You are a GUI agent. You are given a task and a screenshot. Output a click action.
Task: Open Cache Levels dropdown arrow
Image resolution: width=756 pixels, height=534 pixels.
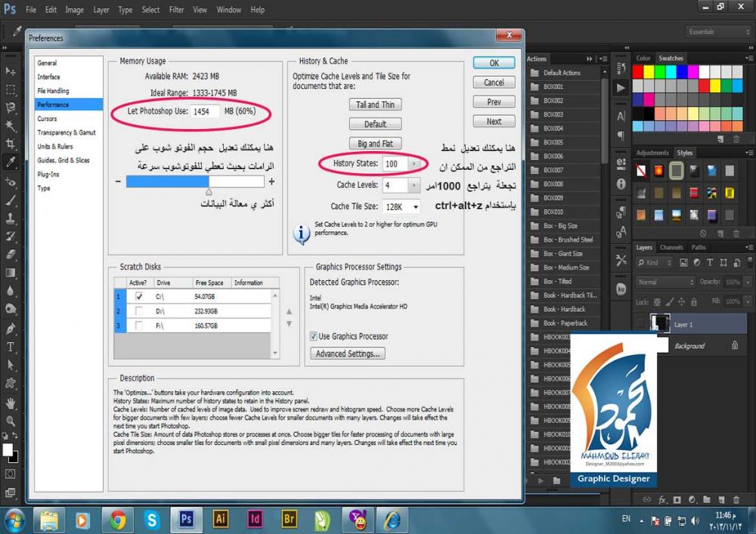[414, 185]
